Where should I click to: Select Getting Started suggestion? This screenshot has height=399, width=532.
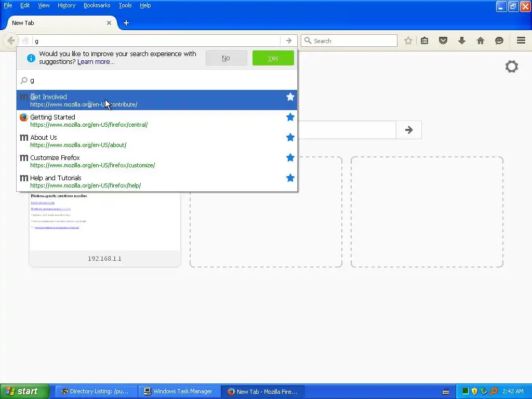(x=157, y=121)
